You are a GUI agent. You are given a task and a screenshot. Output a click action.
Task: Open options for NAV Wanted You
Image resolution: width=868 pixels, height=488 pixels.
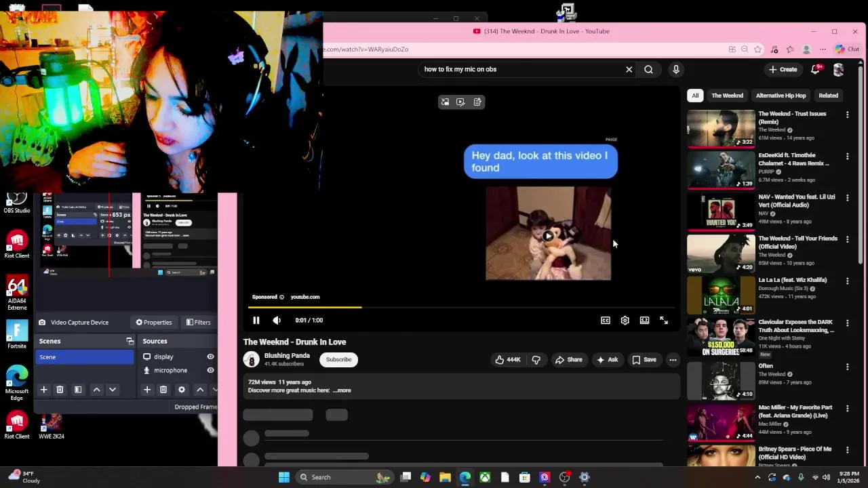847,198
